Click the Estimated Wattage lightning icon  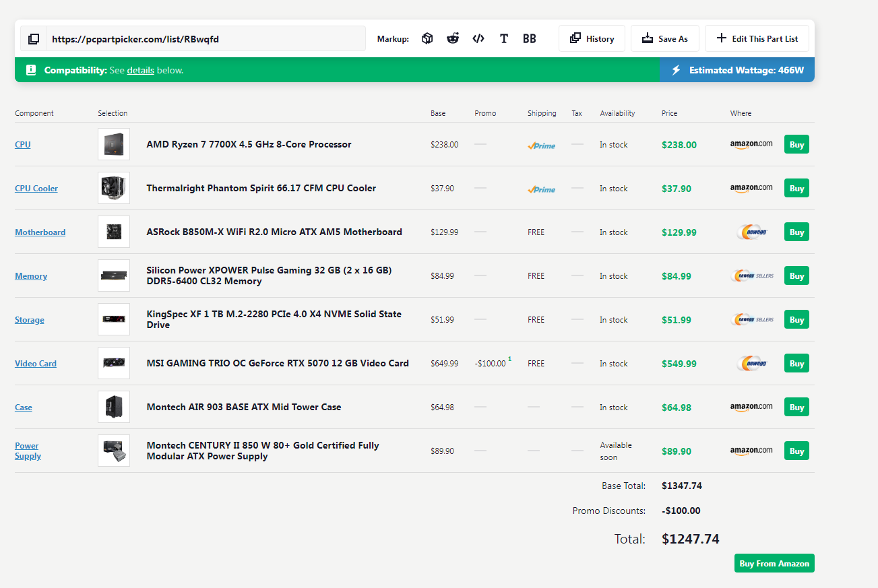[x=676, y=70]
